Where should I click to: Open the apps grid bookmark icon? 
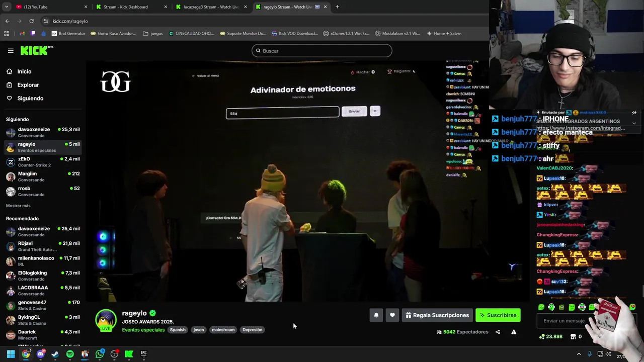(x=7, y=34)
